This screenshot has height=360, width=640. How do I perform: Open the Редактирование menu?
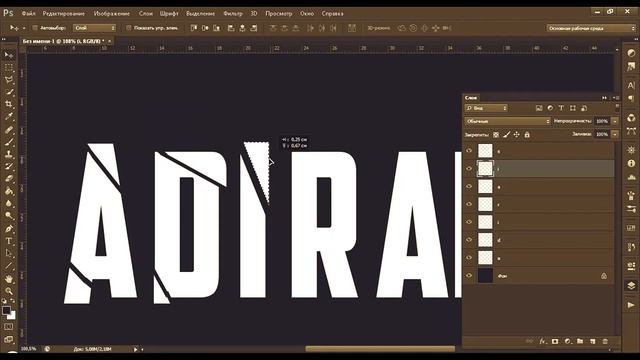[x=64, y=13]
